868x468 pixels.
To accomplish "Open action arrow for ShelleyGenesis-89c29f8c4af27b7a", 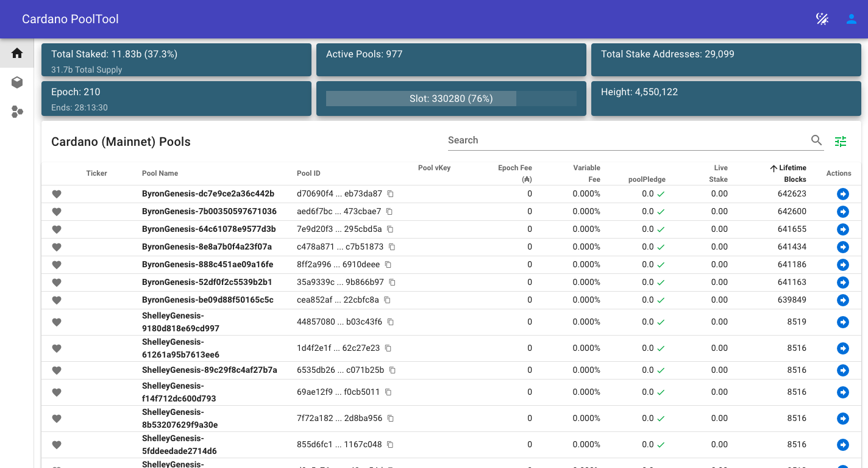I will click(x=843, y=370).
